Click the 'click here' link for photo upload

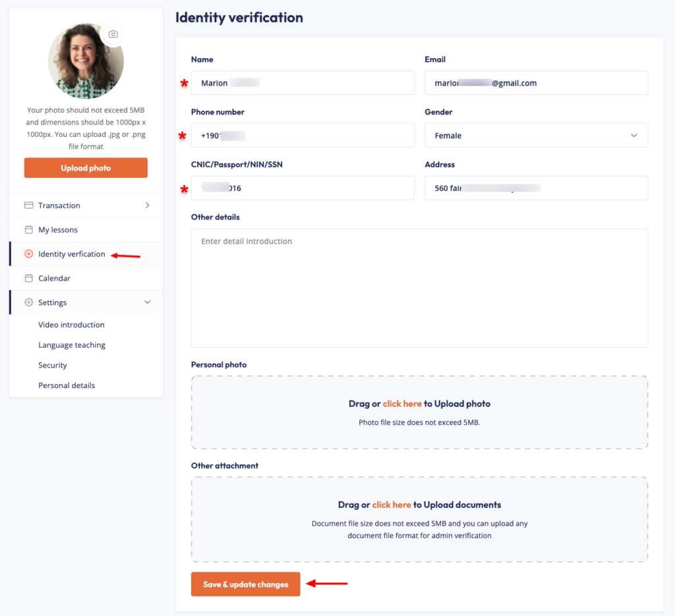pyautogui.click(x=402, y=404)
